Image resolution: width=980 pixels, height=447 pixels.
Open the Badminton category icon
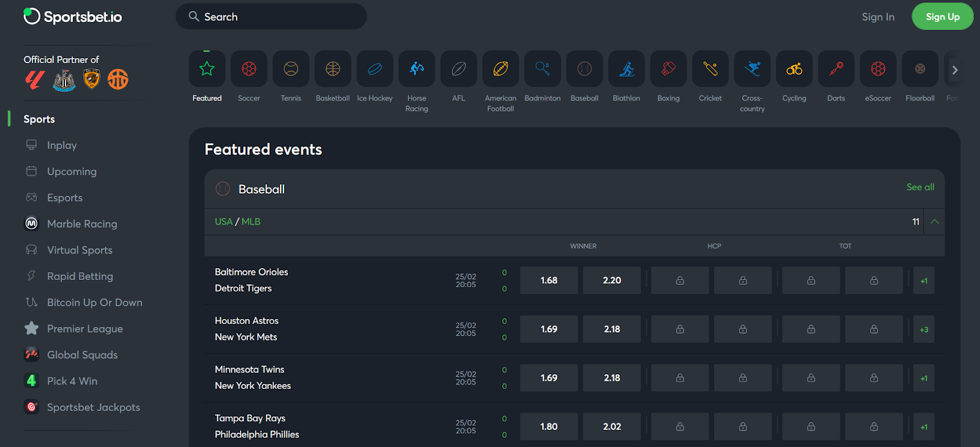tap(543, 69)
